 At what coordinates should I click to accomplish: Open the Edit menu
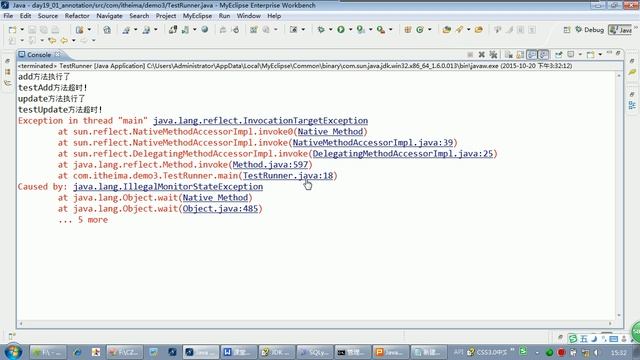(25, 16)
